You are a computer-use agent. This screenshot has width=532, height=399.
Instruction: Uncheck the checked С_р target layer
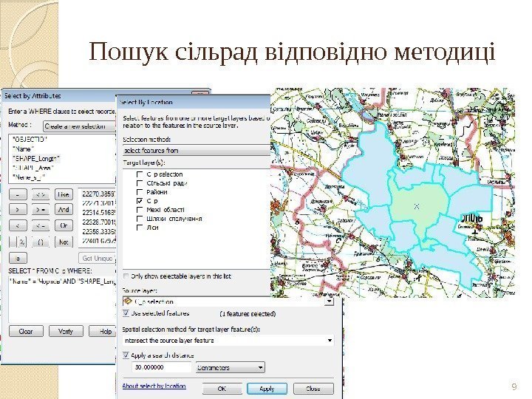140,201
